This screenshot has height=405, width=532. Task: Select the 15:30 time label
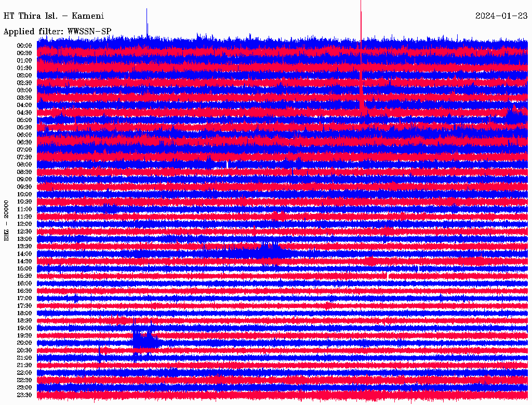coord(24,276)
